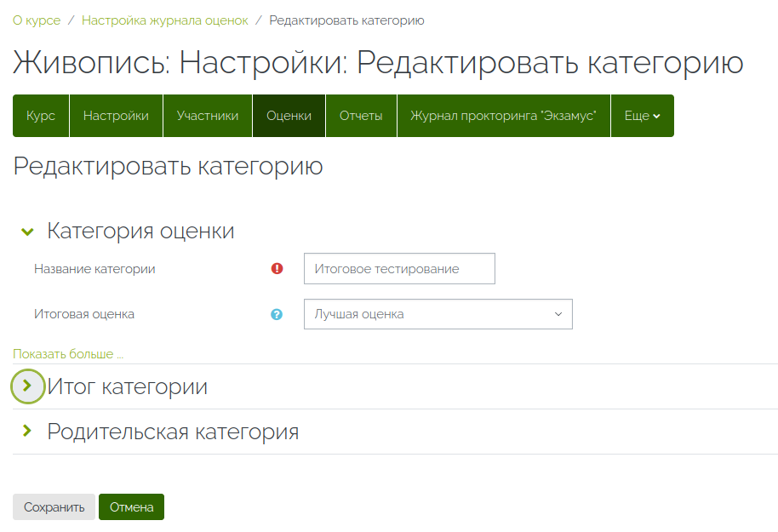Click the red required-field icon beside Название категории
778x532 pixels.
[x=277, y=268]
